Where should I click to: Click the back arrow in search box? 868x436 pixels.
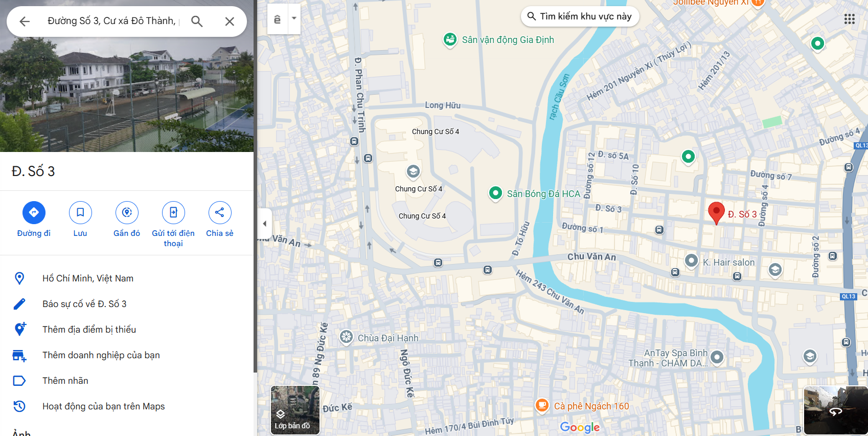[x=25, y=21]
